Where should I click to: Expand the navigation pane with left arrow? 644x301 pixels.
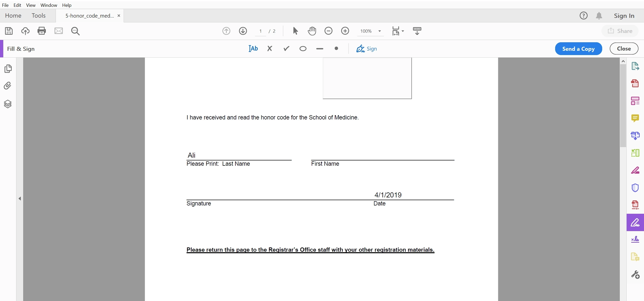point(20,199)
